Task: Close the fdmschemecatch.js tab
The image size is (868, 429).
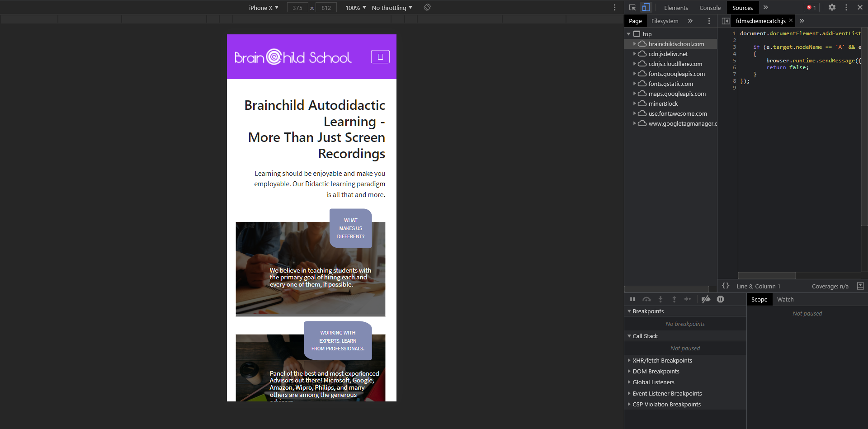Action: (791, 20)
